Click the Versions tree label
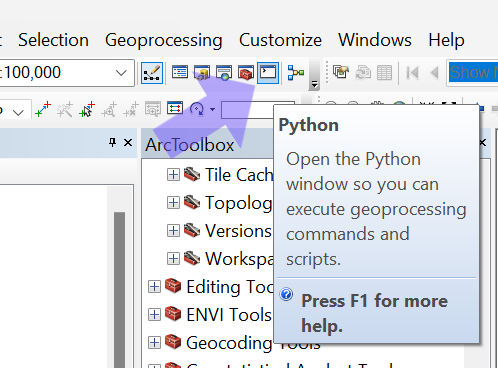The image size is (498, 368). (238, 231)
